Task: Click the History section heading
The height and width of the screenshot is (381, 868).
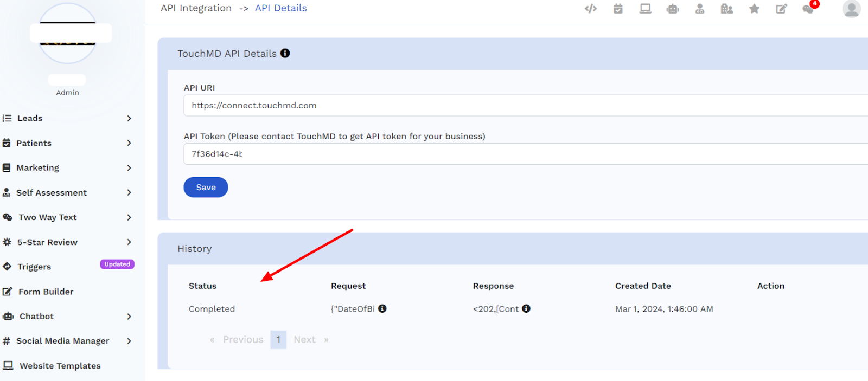Action: coord(194,249)
